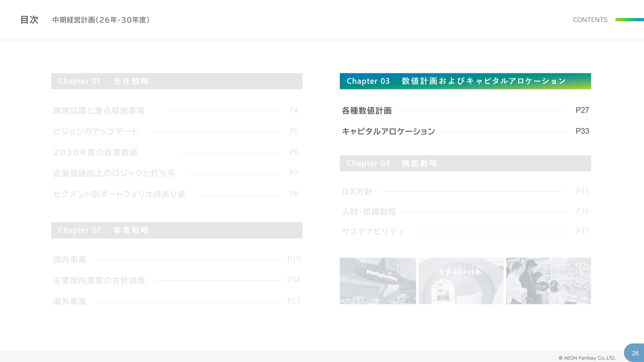Select the Chapter 02 事業戦略 header

[x=177, y=230]
